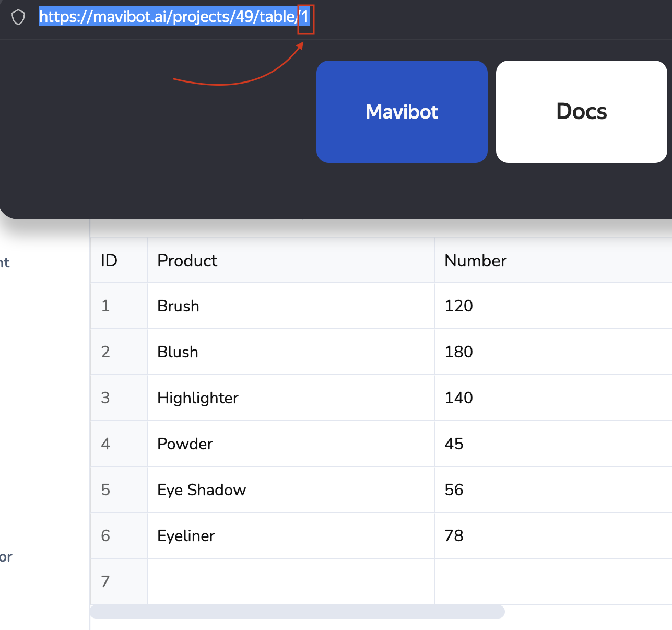The width and height of the screenshot is (672, 630).
Task: Select the number cell containing 180
Action: pyautogui.click(x=458, y=352)
